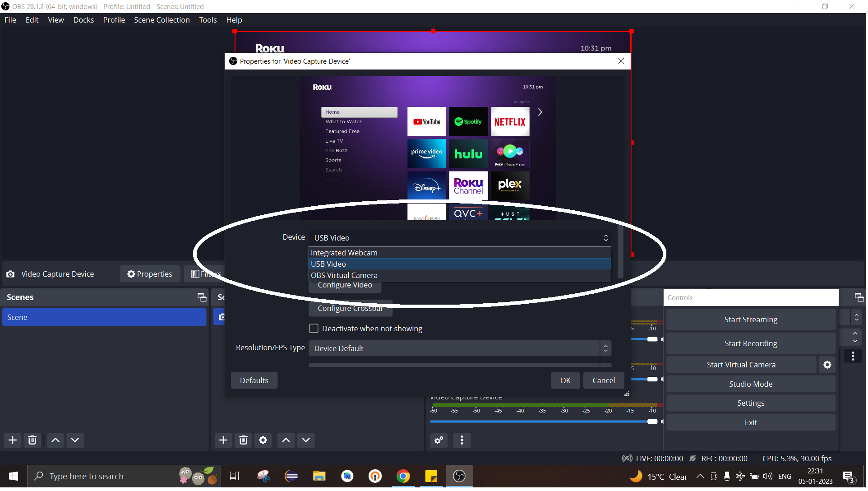Click the Defaults button
This screenshot has height=491, width=868.
[x=255, y=381]
